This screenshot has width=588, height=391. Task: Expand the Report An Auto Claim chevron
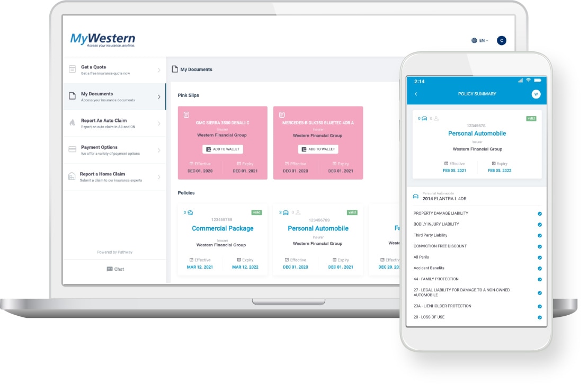159,123
